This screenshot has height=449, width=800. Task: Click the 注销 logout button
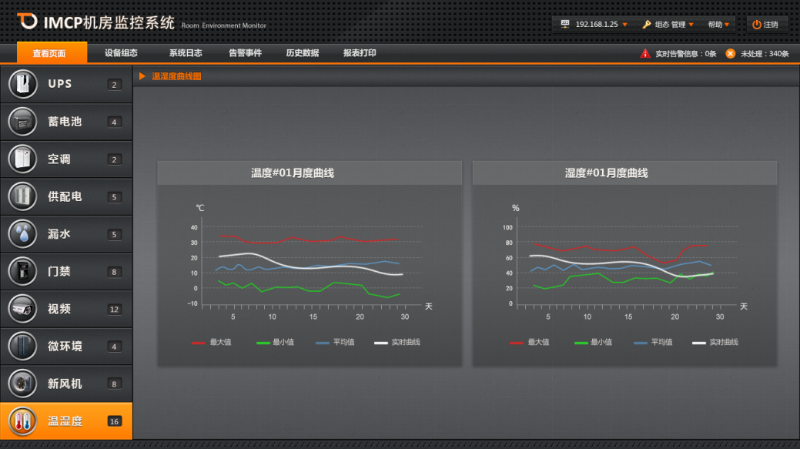(765, 24)
